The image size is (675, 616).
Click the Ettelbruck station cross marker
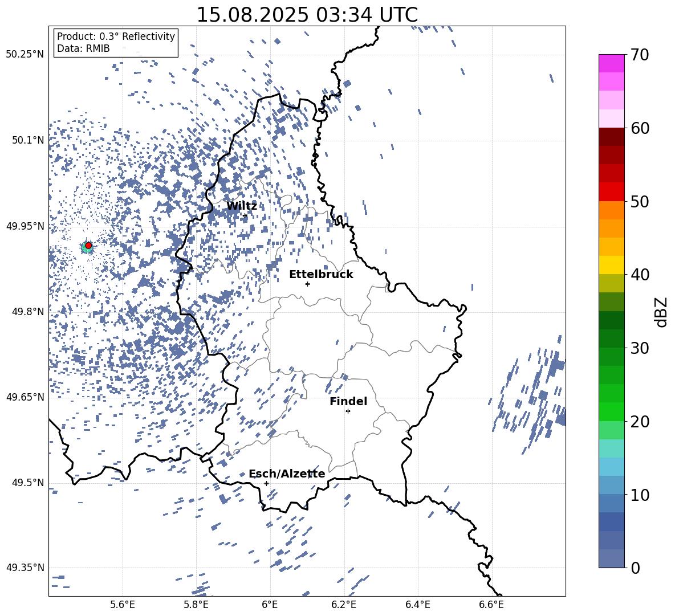(307, 284)
